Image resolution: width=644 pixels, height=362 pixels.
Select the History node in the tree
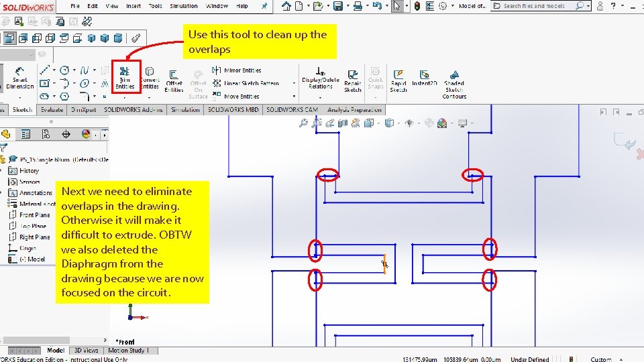coord(24,170)
